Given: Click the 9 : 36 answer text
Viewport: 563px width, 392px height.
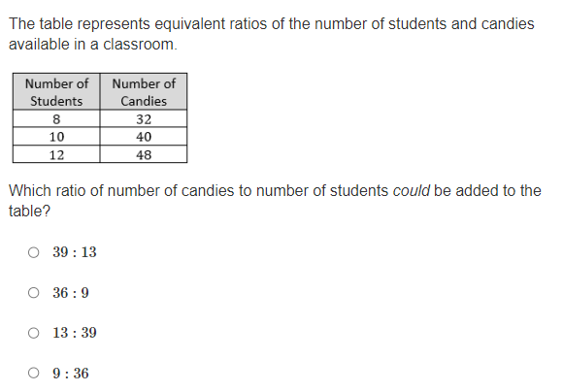Looking at the screenshot, I should pos(70,373).
